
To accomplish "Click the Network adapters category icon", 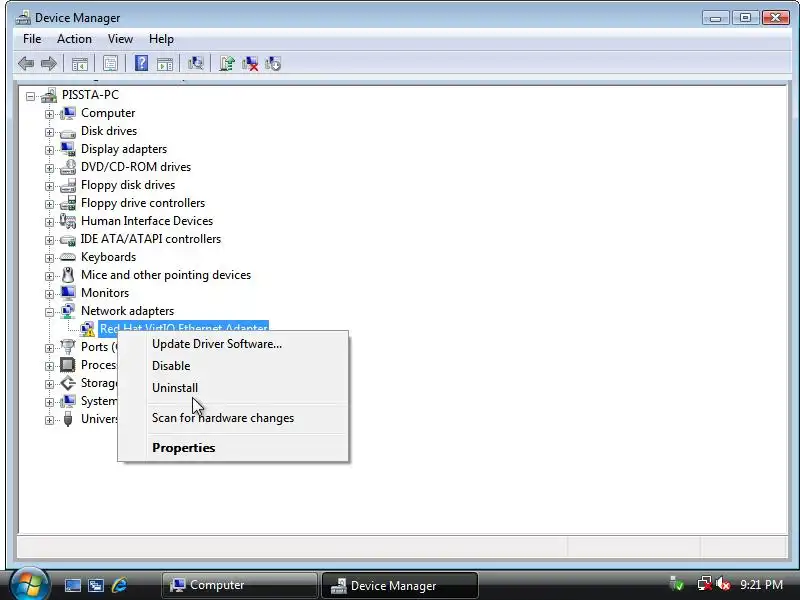I will click(x=68, y=311).
